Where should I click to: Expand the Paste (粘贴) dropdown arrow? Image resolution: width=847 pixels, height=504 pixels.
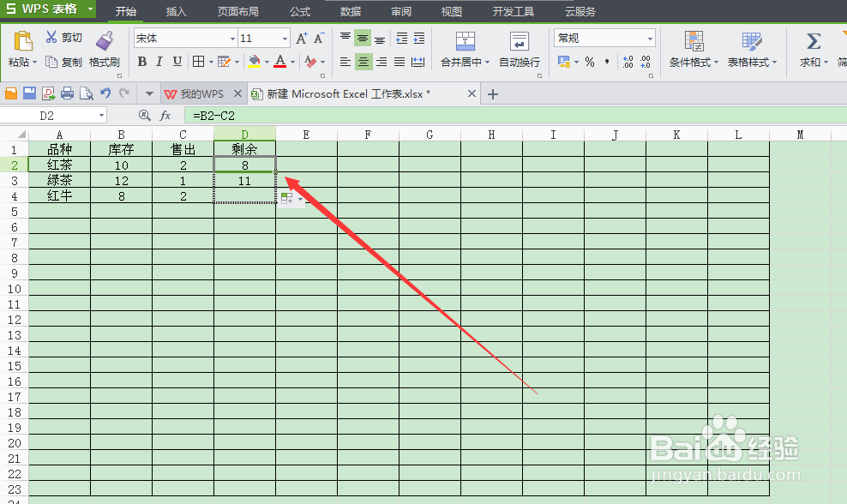(34, 63)
